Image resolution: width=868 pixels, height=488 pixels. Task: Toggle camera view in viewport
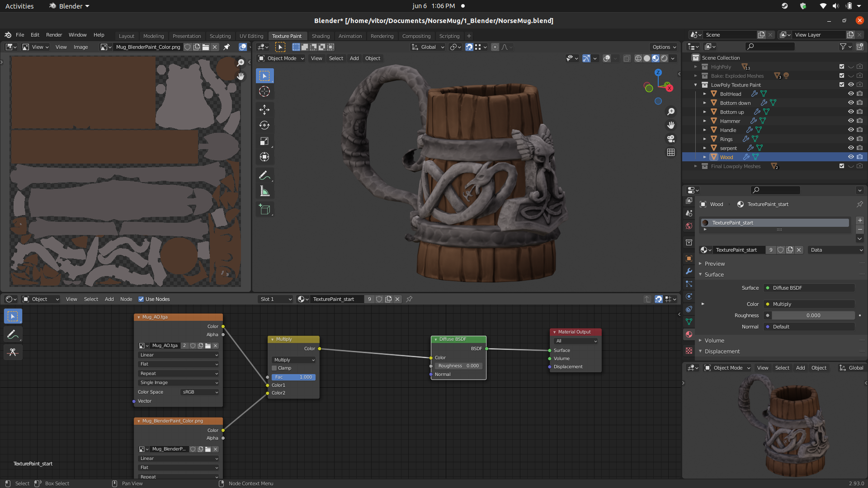pyautogui.click(x=671, y=139)
